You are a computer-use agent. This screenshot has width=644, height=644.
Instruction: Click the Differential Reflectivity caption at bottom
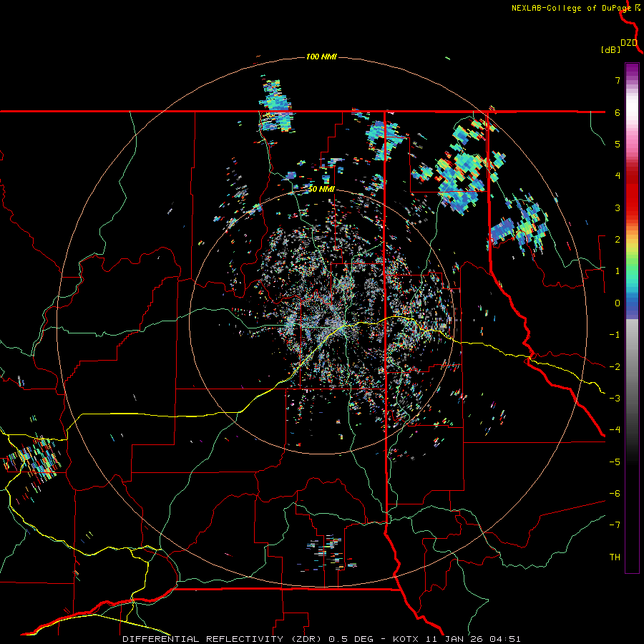coord(321,639)
